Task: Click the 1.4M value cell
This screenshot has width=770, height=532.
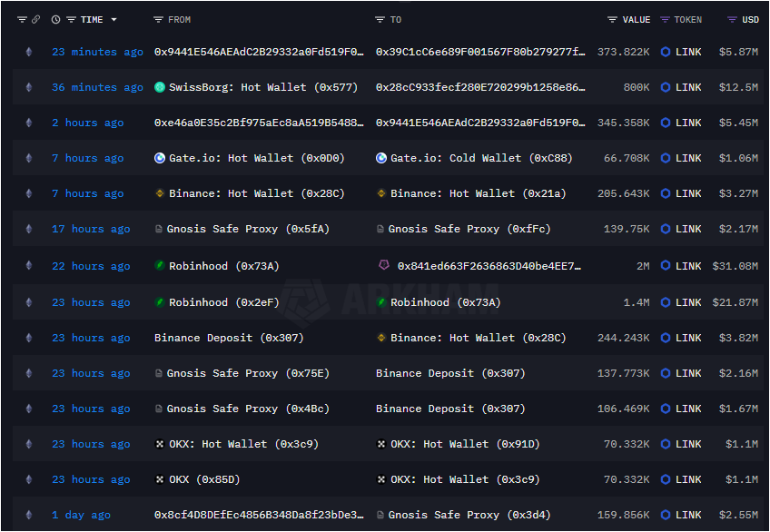Action: pyautogui.click(x=637, y=302)
